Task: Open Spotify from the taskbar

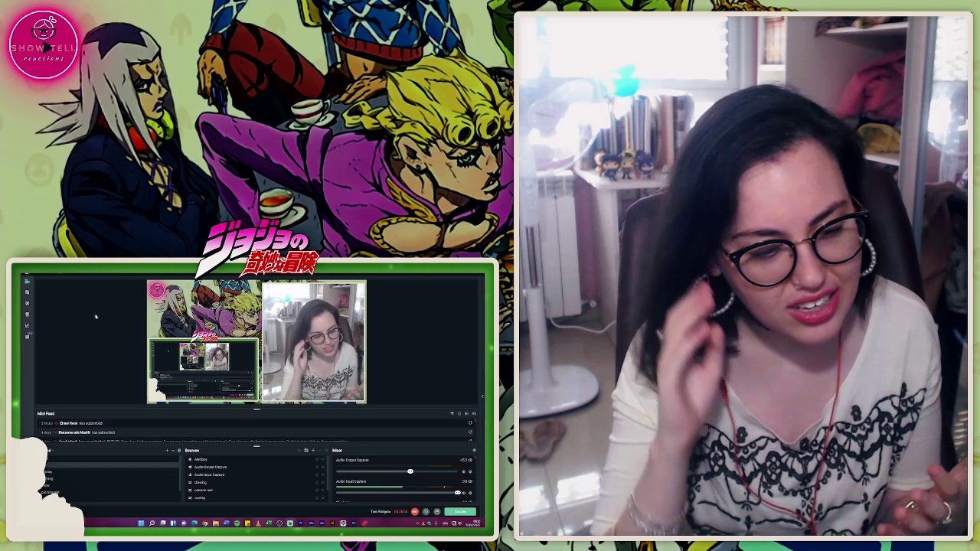Action: (x=237, y=523)
